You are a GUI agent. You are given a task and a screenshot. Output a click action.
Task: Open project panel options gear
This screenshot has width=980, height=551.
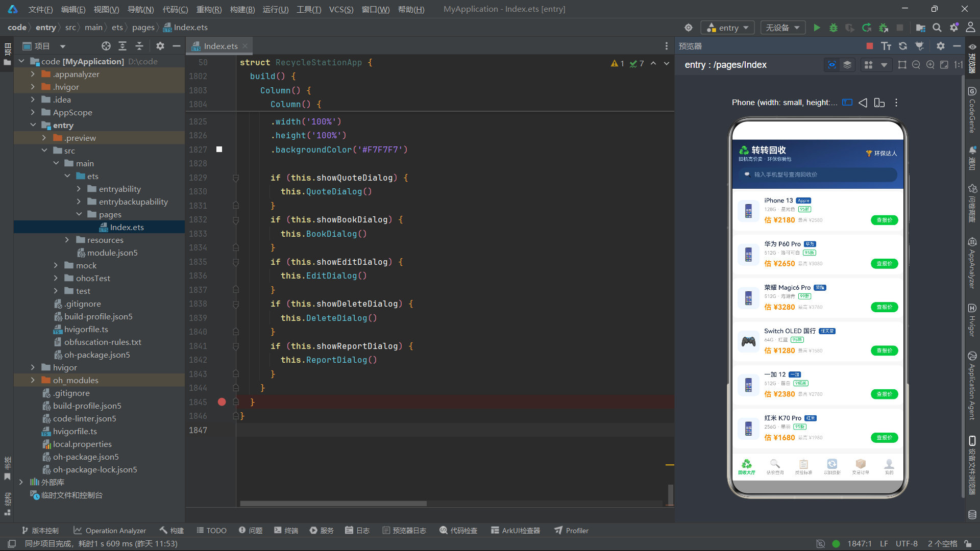(160, 46)
